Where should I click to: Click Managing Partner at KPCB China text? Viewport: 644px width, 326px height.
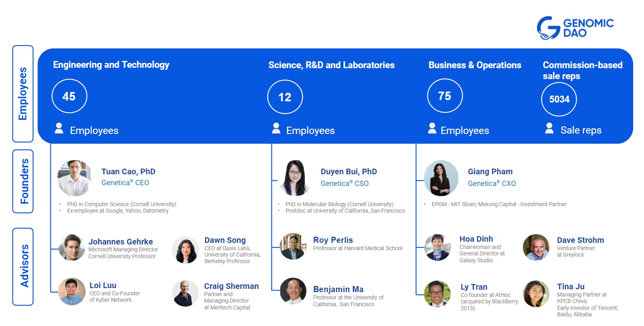582,298
